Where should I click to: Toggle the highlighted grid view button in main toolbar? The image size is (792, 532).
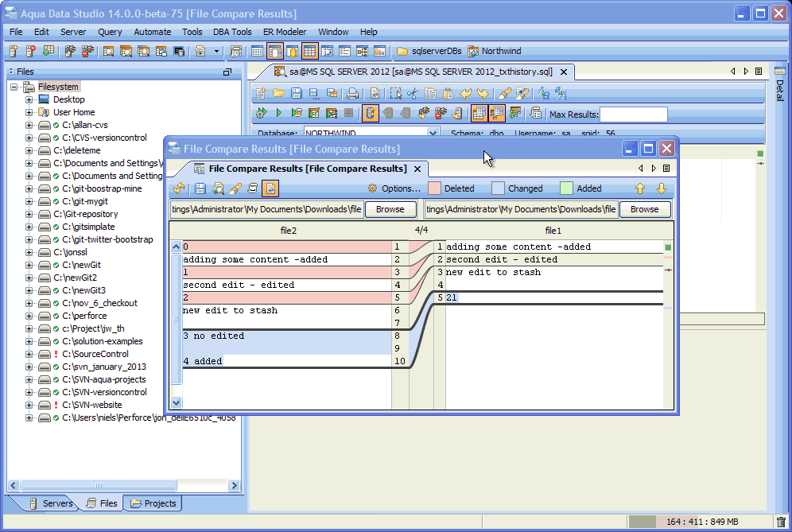pyautogui.click(x=309, y=51)
